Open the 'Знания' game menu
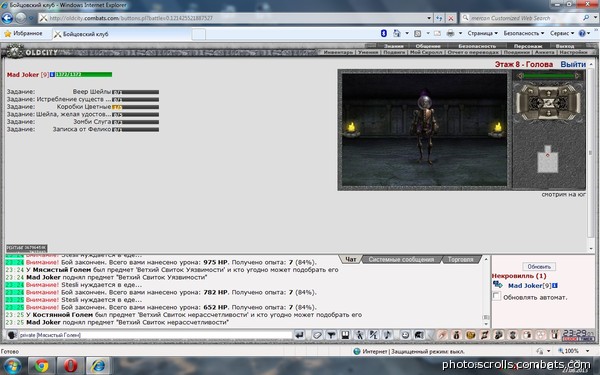Screen dimensions: 600x375 (393, 46)
